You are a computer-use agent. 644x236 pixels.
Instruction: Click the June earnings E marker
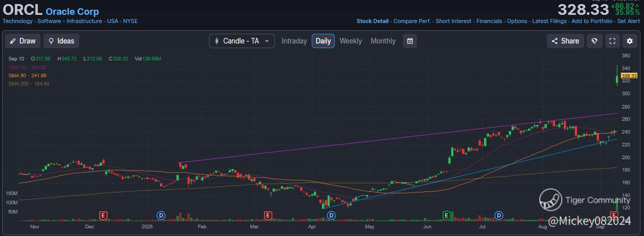[x=446, y=215]
